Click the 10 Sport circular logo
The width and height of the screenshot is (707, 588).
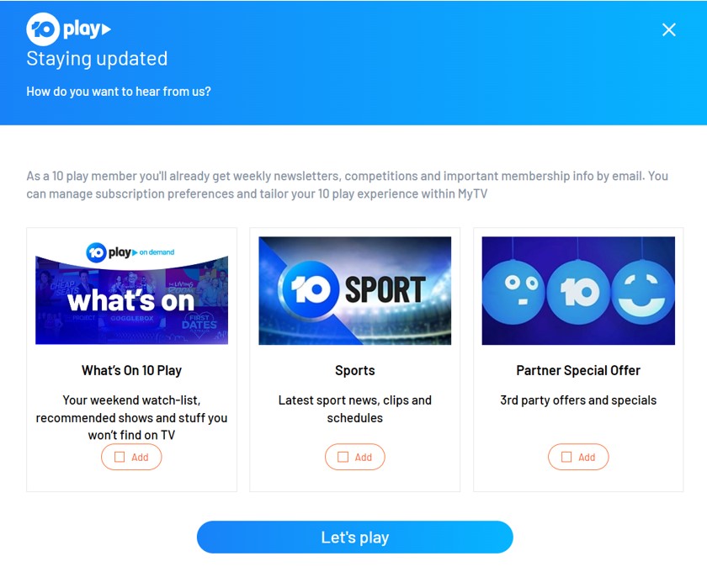point(310,289)
